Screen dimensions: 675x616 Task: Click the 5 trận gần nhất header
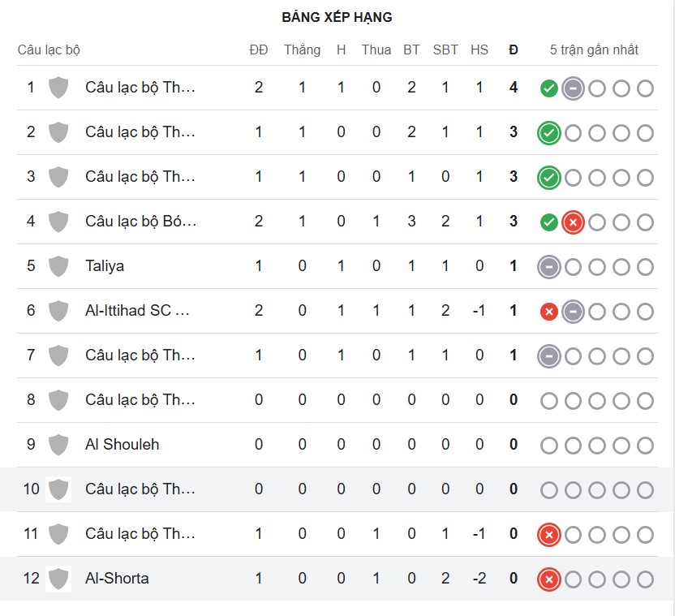click(594, 50)
